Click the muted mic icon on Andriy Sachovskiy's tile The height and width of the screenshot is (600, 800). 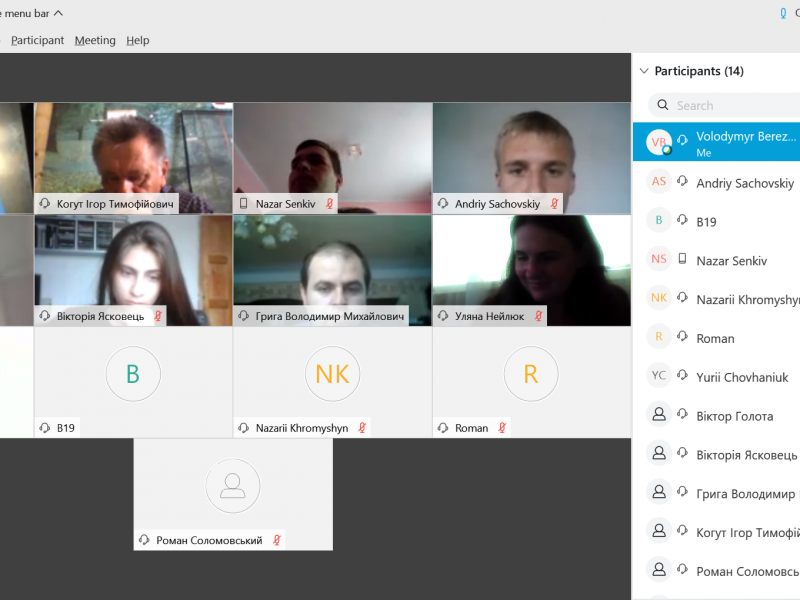tap(554, 204)
